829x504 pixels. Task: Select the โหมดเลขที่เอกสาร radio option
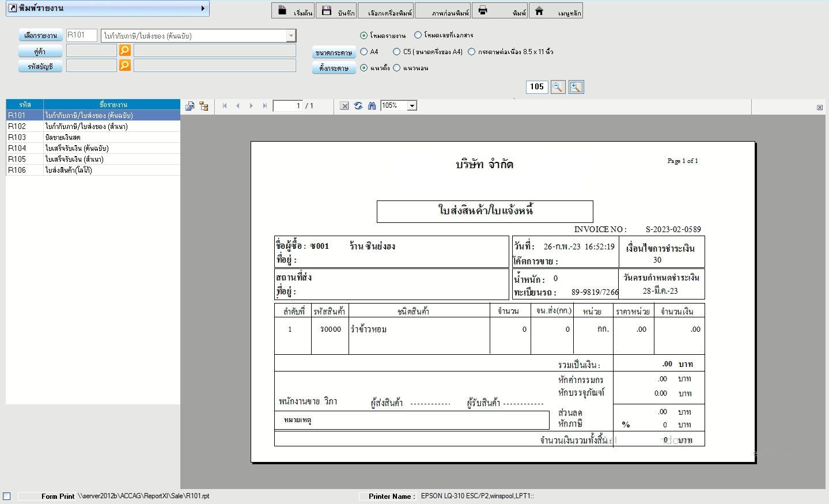(x=418, y=35)
